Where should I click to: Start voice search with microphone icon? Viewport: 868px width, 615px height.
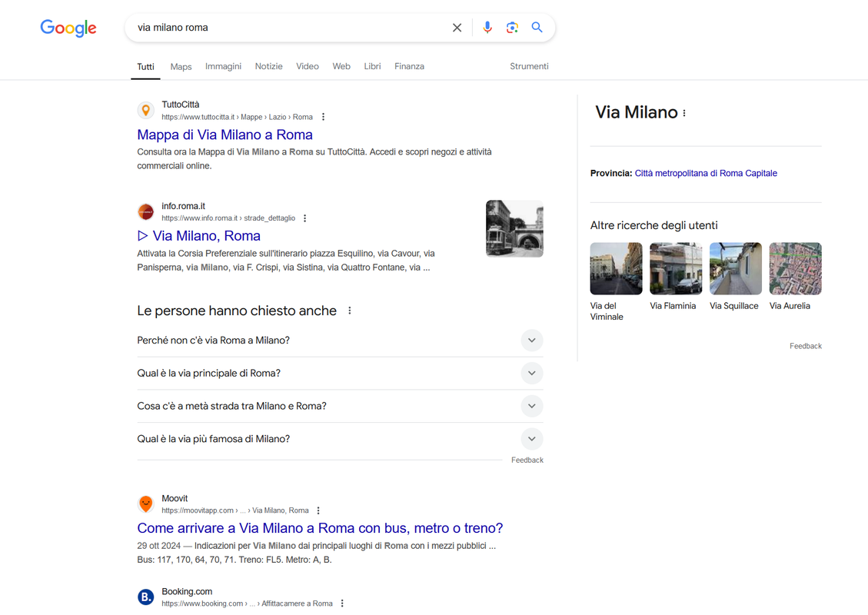click(x=487, y=28)
